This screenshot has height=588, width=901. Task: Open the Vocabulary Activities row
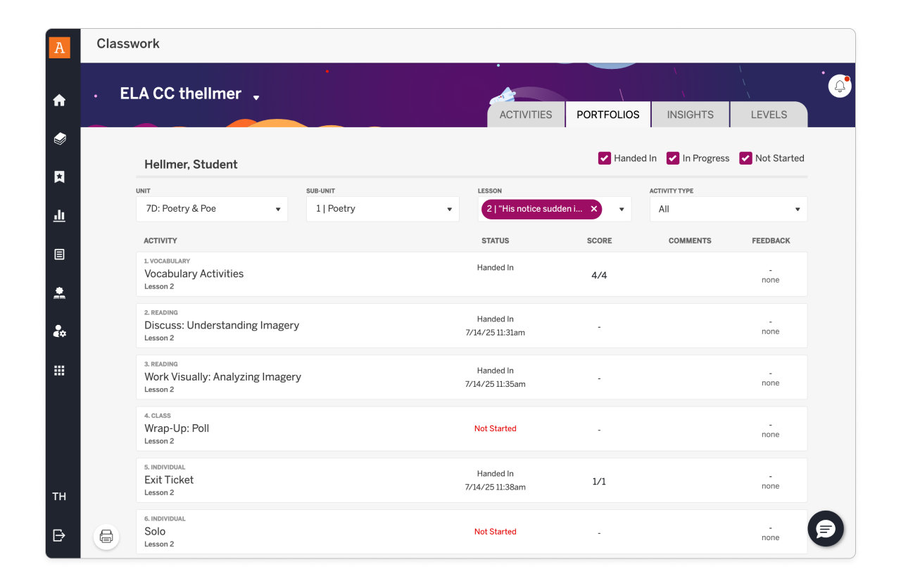pos(194,274)
